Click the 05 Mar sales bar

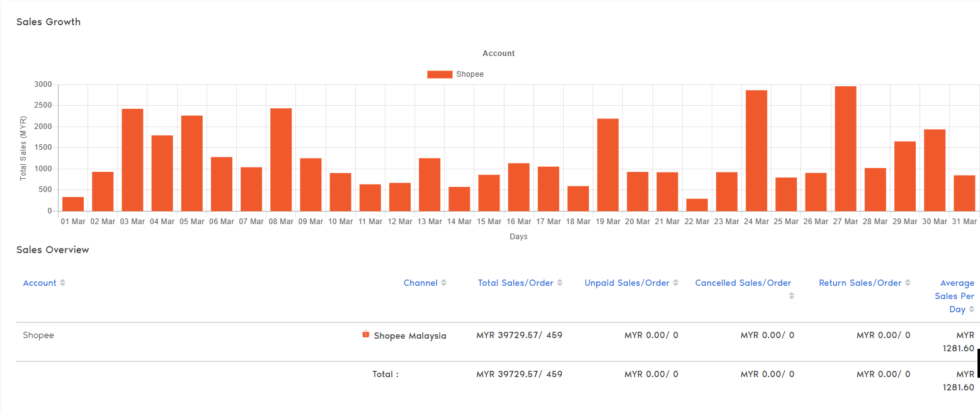point(191,163)
